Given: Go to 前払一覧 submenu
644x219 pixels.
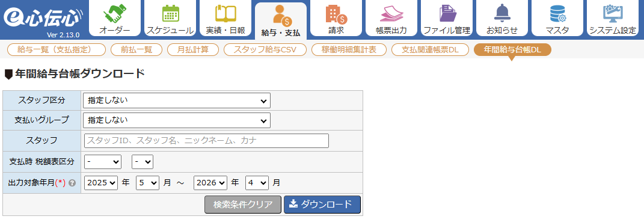Looking at the screenshot, I should pos(136,50).
